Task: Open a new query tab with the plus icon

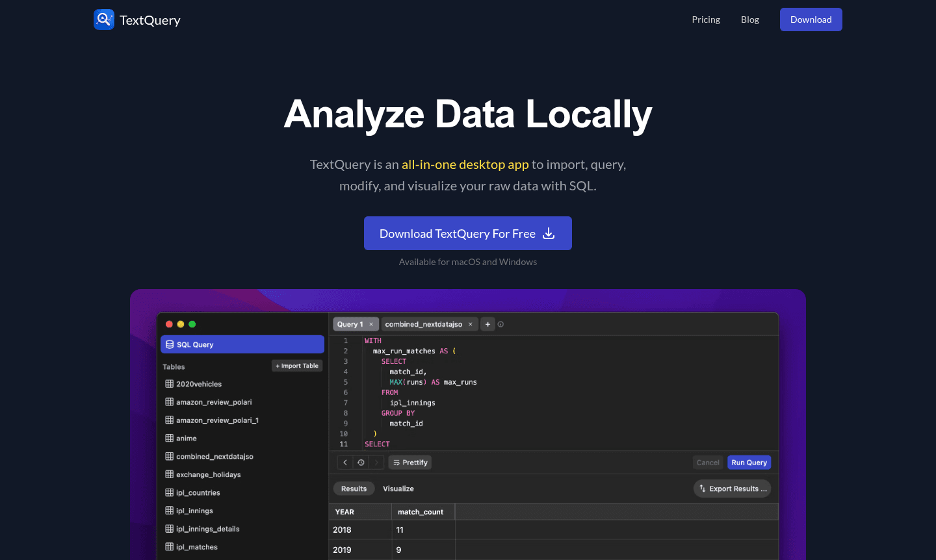Action: pyautogui.click(x=487, y=324)
